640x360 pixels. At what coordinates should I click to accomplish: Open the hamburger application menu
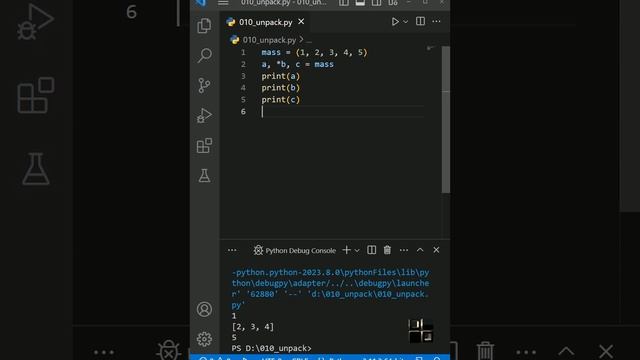223,3
